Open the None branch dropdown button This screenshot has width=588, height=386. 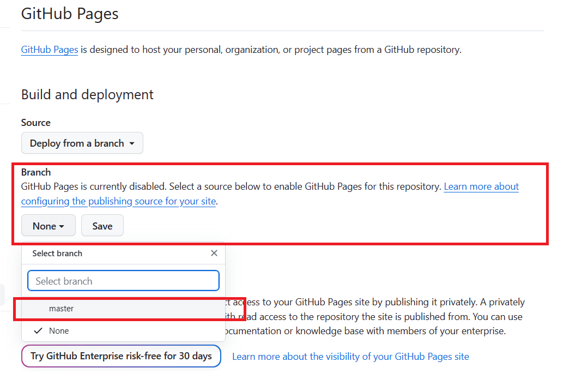[x=49, y=226]
